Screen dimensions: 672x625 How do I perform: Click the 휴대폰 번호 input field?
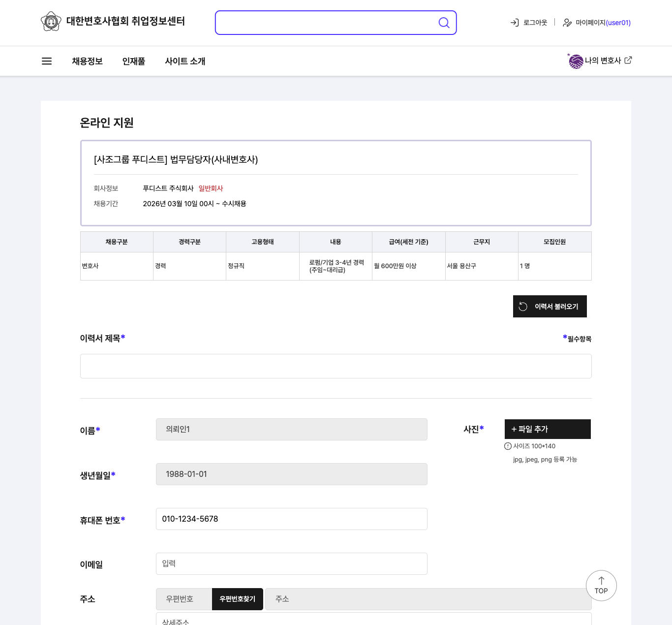pos(291,519)
